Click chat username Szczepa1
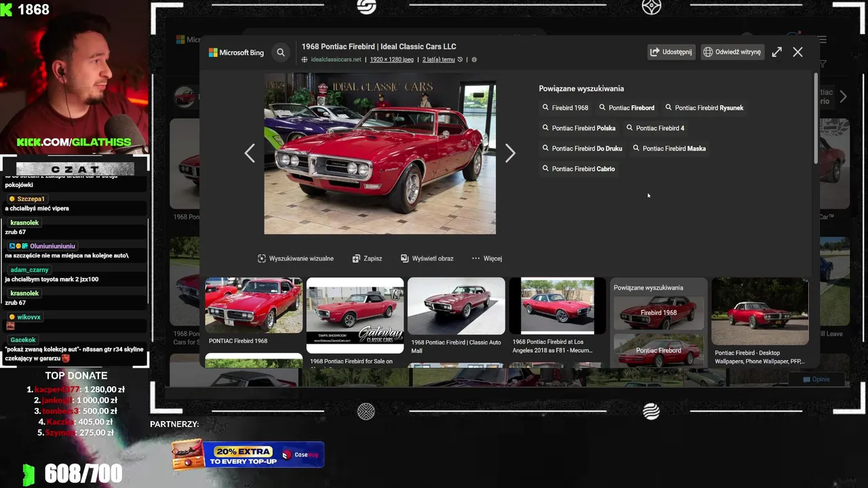 click(31, 199)
